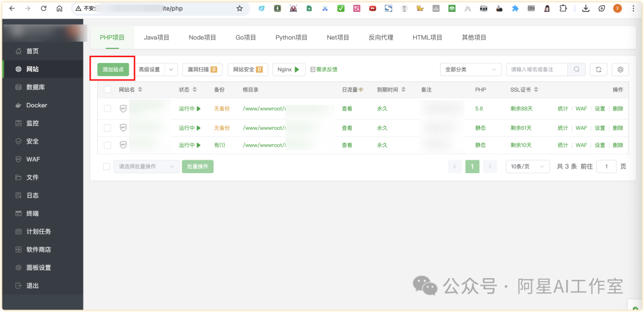Switch to the 反向代理 tab
The height and width of the screenshot is (312, 644).
pos(380,38)
